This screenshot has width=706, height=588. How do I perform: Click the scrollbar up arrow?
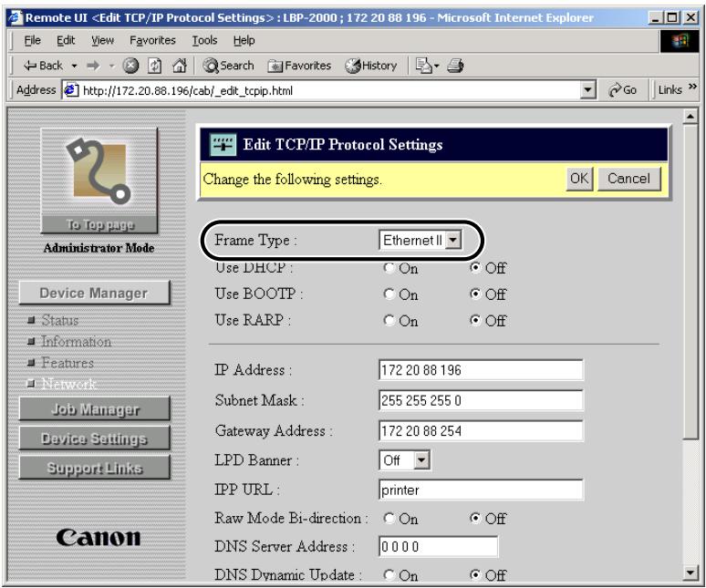coord(690,117)
